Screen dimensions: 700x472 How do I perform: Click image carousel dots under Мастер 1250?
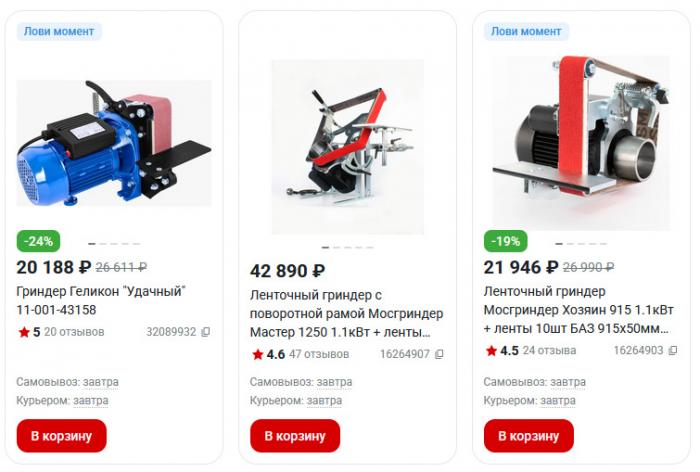point(348,247)
